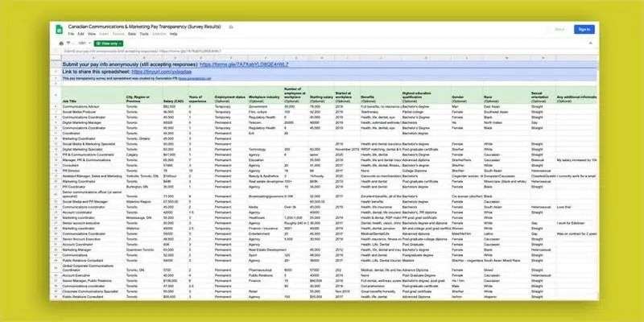Select the Salary (CAD) header cell
The height and width of the screenshot is (322, 644).
[x=175, y=95]
